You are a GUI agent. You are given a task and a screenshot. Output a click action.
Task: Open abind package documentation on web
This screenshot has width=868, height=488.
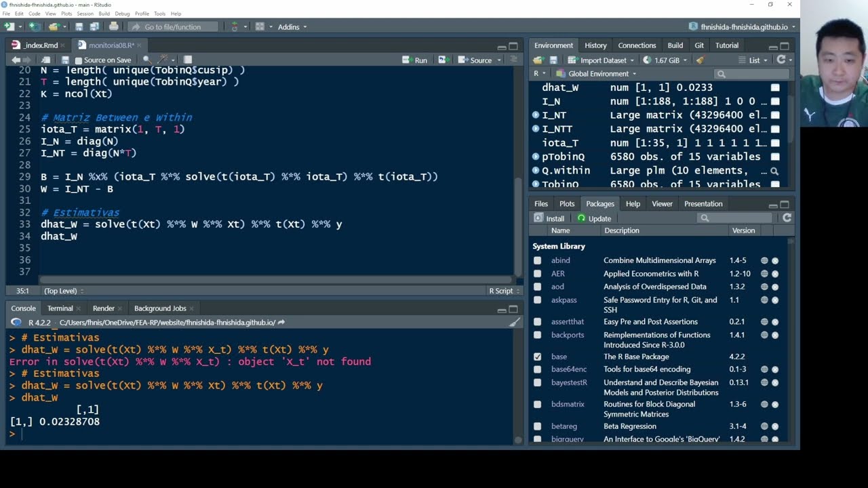pyautogui.click(x=764, y=260)
